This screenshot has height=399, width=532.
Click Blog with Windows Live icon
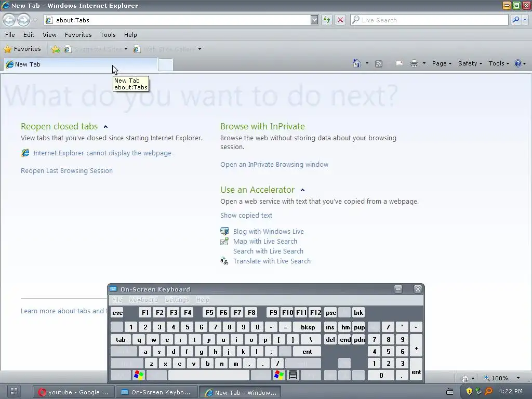(224, 231)
